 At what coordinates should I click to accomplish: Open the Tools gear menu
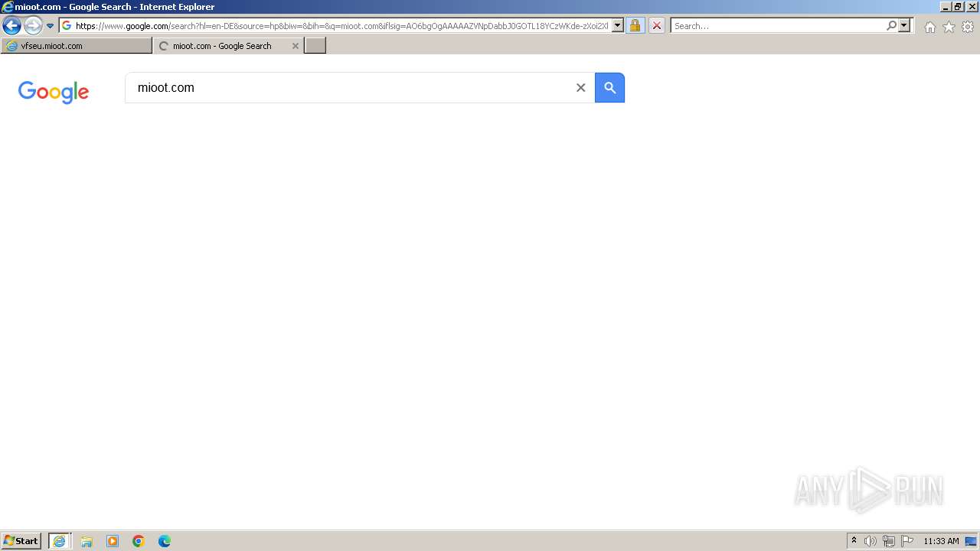[968, 27]
